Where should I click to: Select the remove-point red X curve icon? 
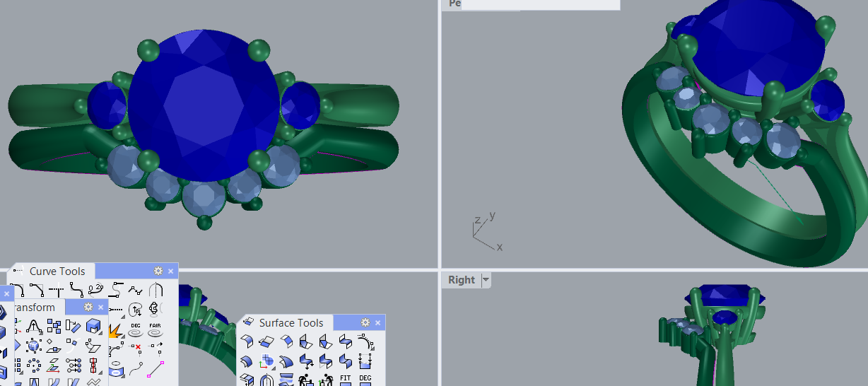pos(135,347)
